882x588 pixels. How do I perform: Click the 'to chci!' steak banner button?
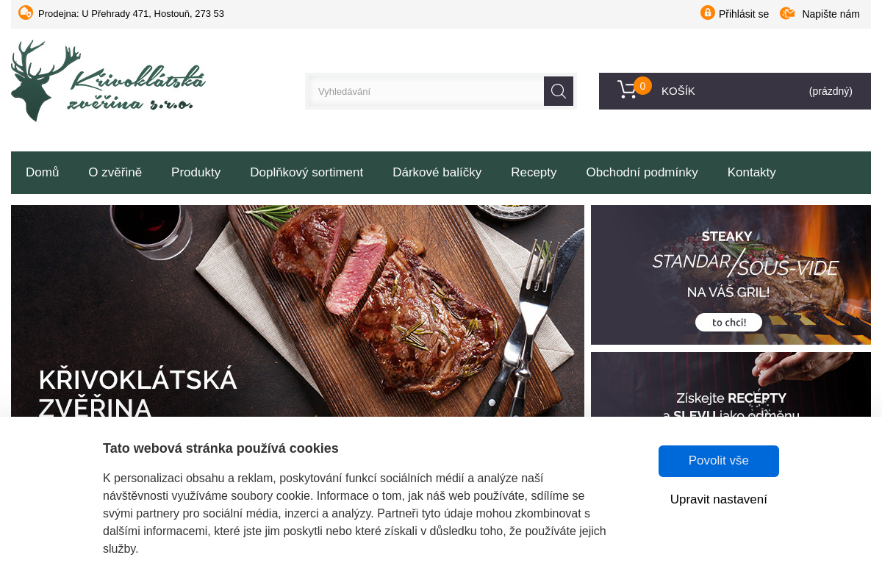(x=729, y=322)
